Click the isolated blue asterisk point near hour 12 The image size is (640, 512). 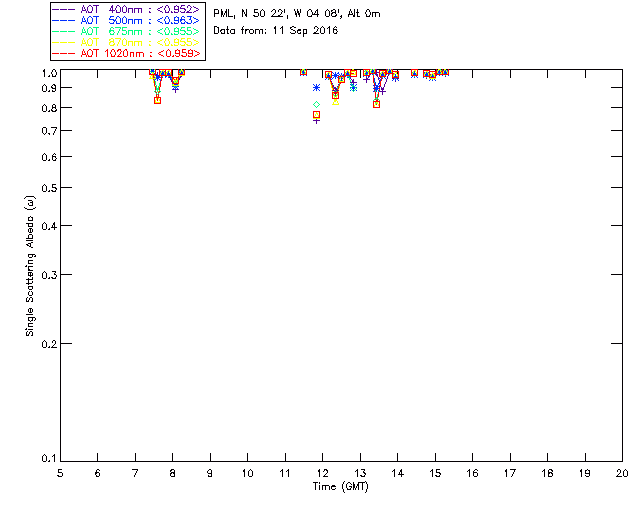point(316,87)
